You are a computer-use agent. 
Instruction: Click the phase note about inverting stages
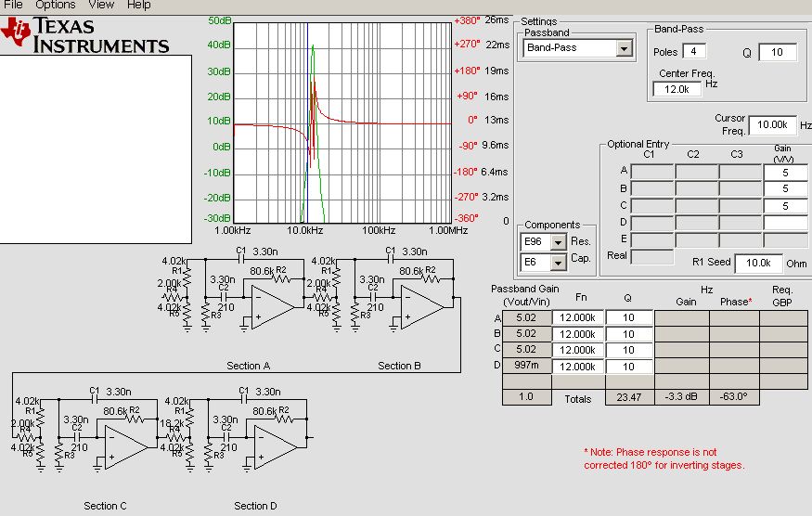664,458
